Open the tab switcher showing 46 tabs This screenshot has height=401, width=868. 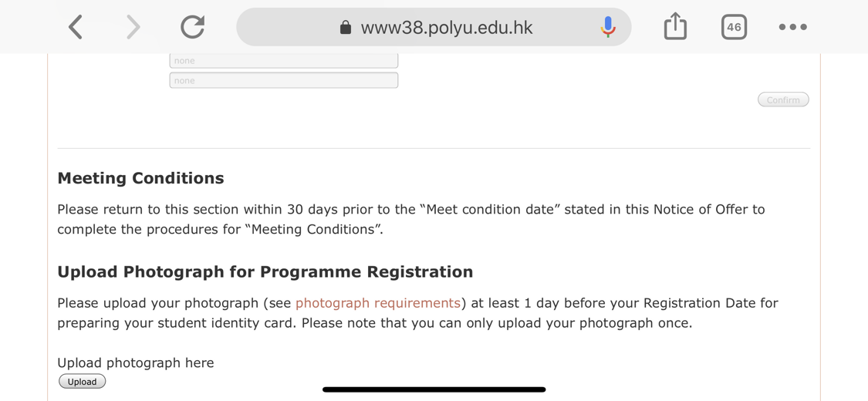734,27
